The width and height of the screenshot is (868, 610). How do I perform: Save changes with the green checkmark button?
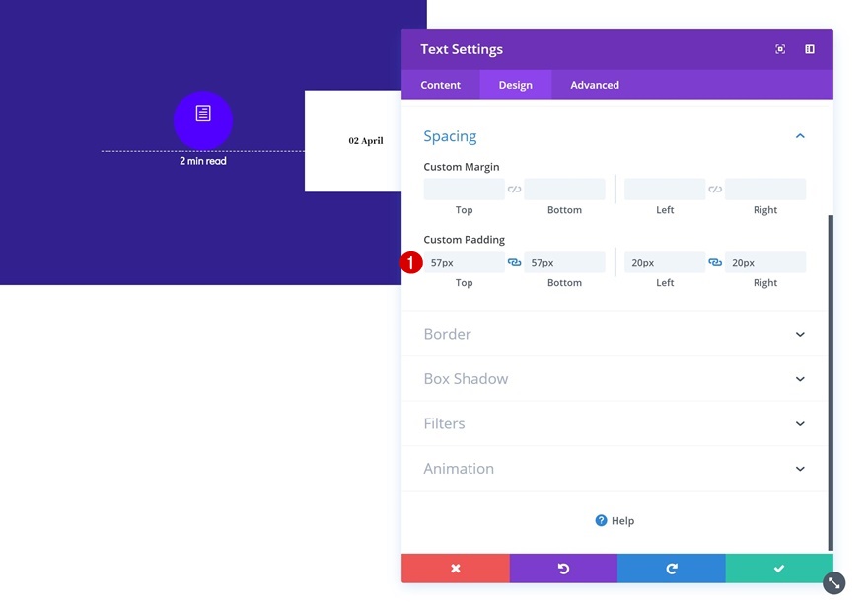click(779, 568)
